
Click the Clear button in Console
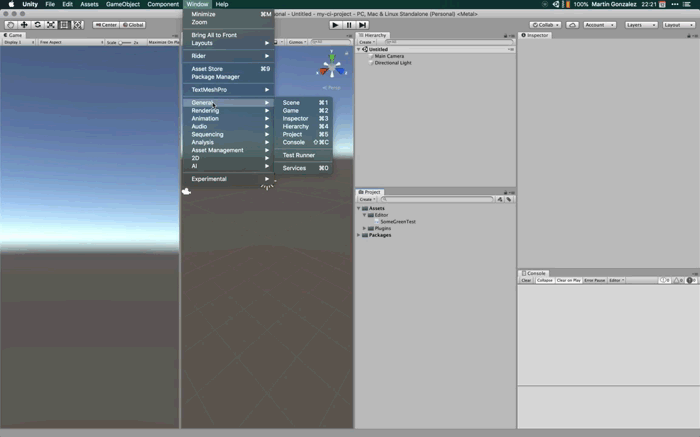tap(526, 280)
